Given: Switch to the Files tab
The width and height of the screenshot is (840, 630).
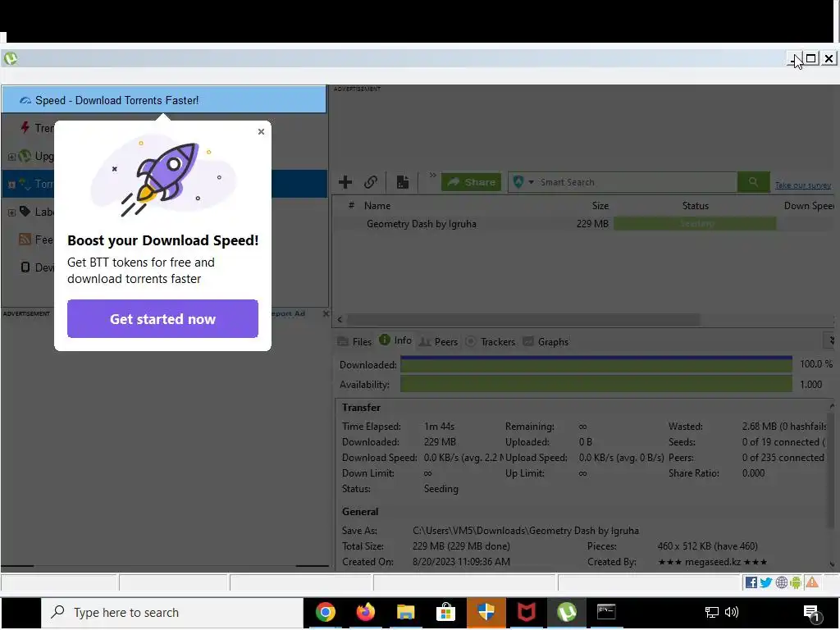Looking at the screenshot, I should click(x=354, y=342).
